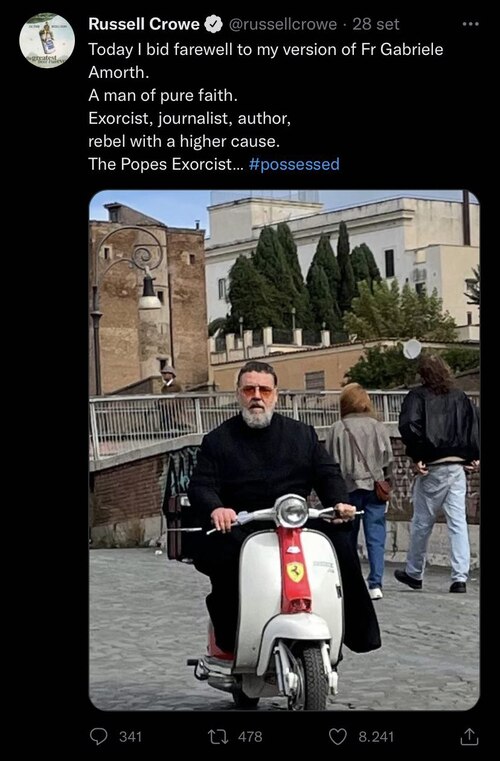Click the 341 replies count
The image size is (500, 761).
131,737
